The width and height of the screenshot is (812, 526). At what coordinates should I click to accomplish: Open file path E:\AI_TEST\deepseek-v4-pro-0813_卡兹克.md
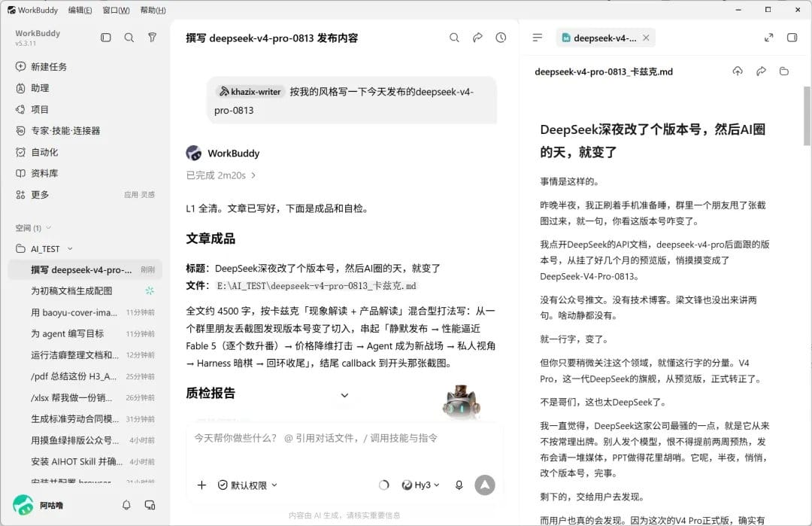(x=317, y=285)
